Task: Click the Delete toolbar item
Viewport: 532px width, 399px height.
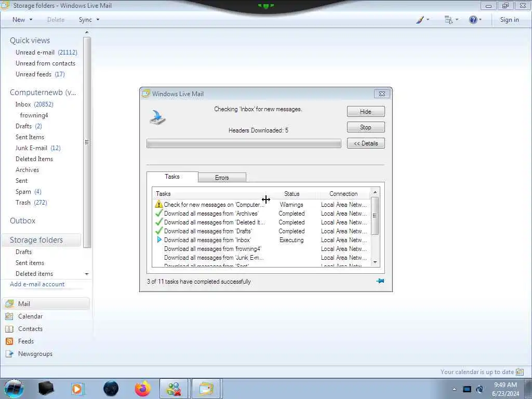Action: point(56,20)
